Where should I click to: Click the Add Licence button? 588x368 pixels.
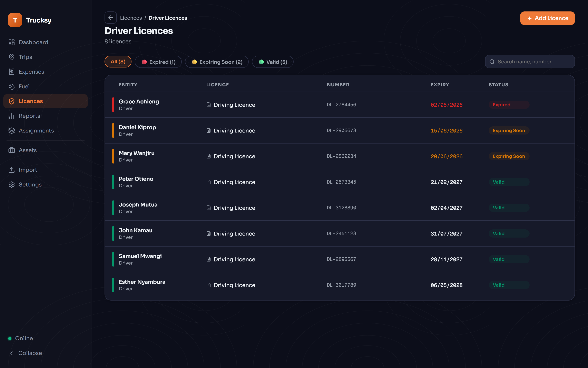[547, 18]
